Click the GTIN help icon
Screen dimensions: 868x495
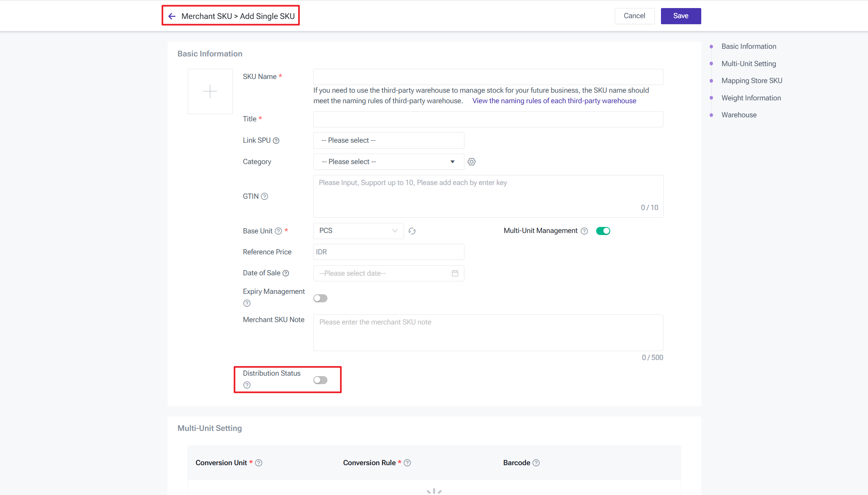coord(264,196)
